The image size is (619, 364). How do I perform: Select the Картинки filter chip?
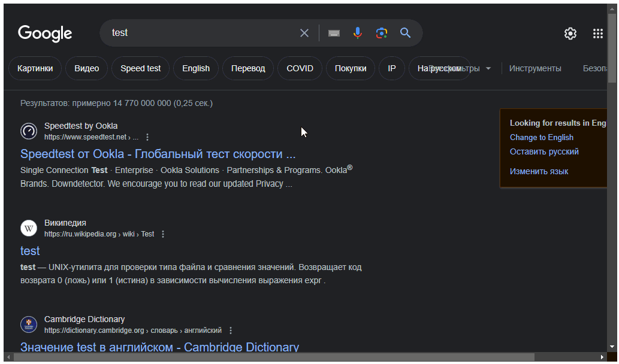35,68
